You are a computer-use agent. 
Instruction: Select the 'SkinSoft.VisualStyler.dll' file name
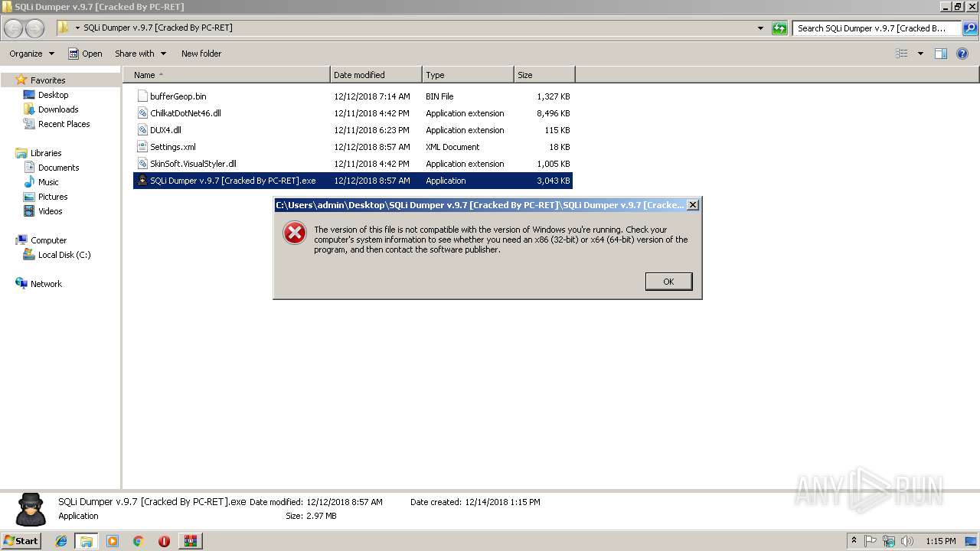click(x=193, y=164)
